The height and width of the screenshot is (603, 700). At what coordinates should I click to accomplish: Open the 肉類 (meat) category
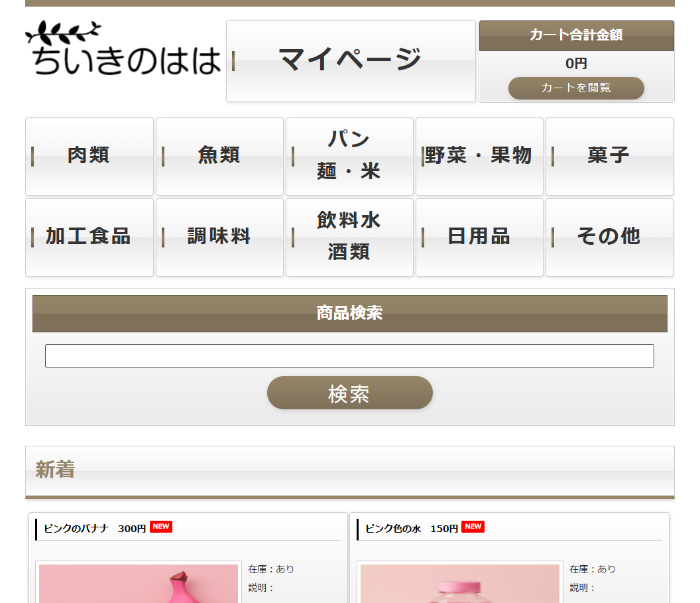[x=89, y=157]
